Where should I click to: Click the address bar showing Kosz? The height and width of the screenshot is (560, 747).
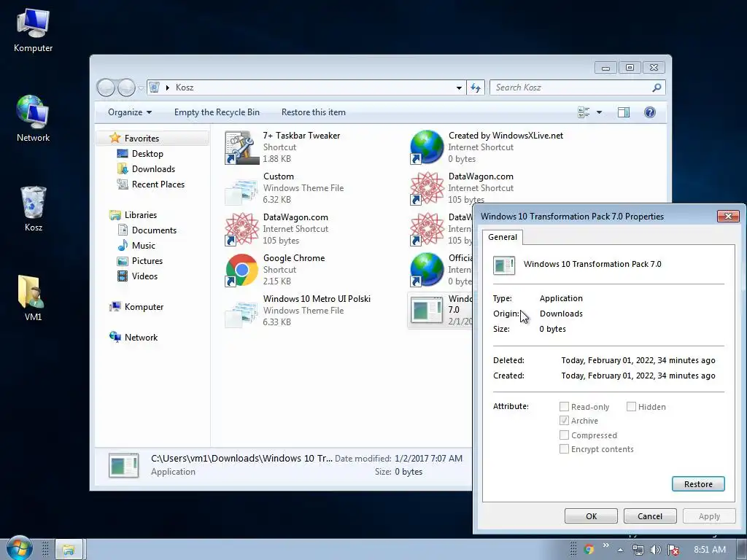(x=305, y=87)
